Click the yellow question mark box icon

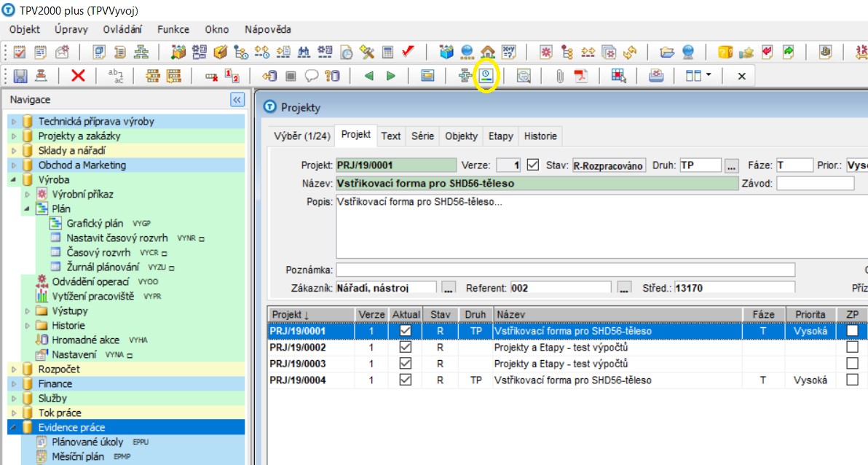coord(725,52)
